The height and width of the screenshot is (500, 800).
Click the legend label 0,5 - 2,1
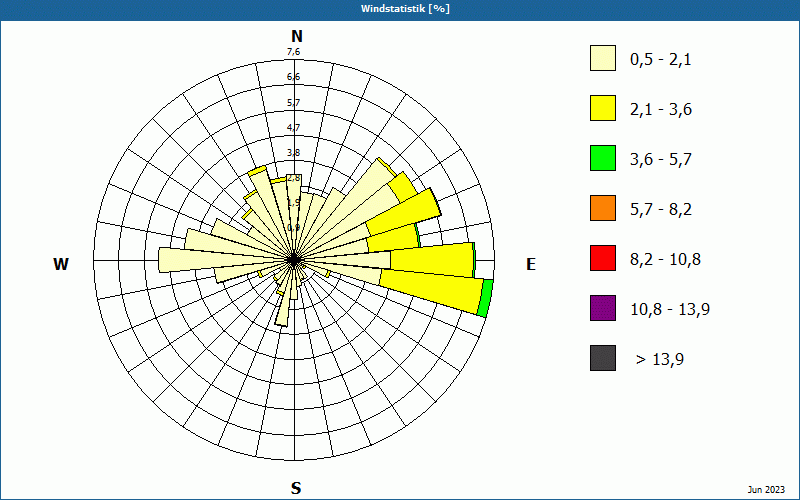(x=661, y=60)
